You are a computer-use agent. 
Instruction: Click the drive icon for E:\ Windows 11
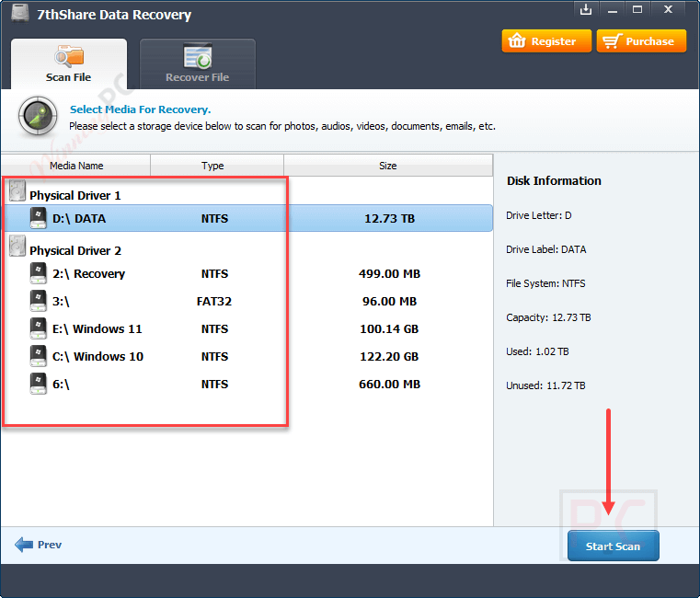[x=39, y=328]
